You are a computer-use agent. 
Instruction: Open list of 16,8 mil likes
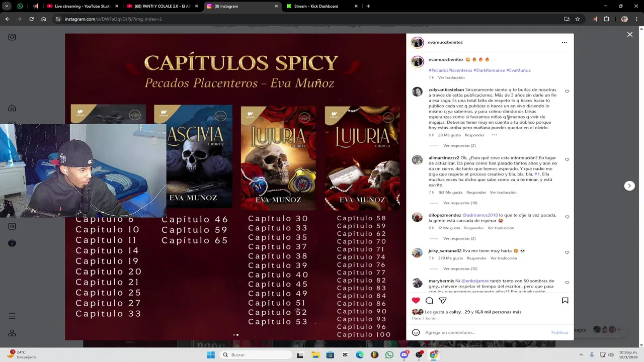click(498, 312)
